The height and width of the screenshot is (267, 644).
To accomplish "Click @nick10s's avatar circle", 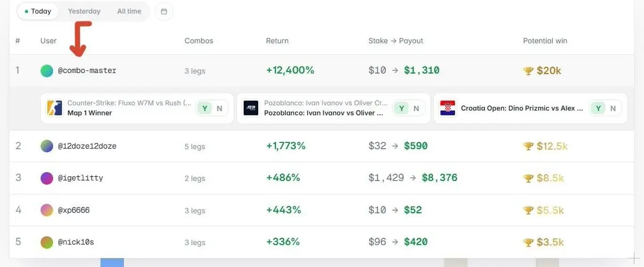I will [47, 242].
